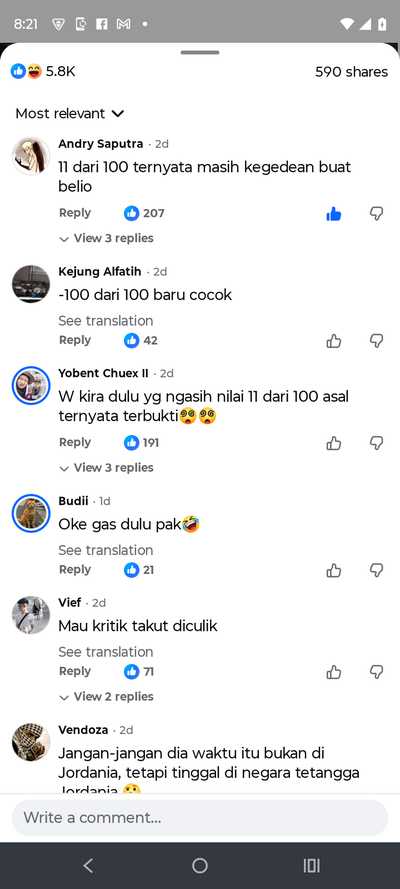Tap thumbs-up on Vief's comment

click(x=334, y=672)
